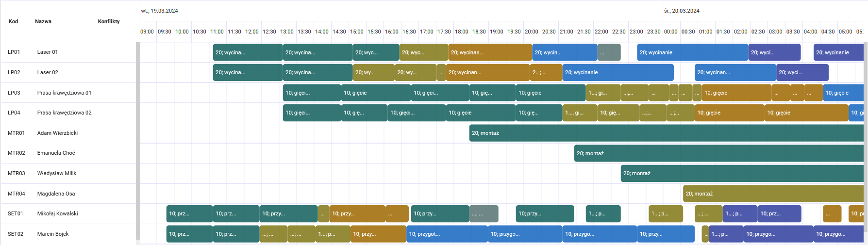Click the Konflikty column header
Viewport: 868px width, 245px height.
(109, 21)
